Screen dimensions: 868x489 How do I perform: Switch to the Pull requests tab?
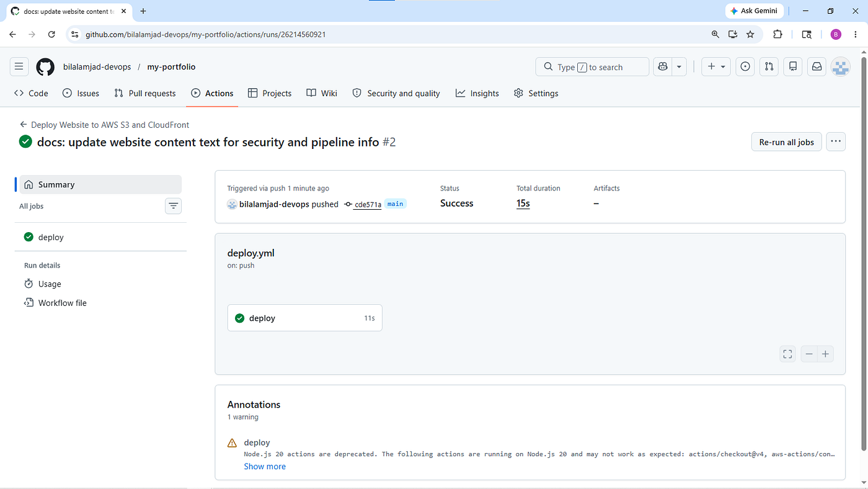pyautogui.click(x=145, y=93)
